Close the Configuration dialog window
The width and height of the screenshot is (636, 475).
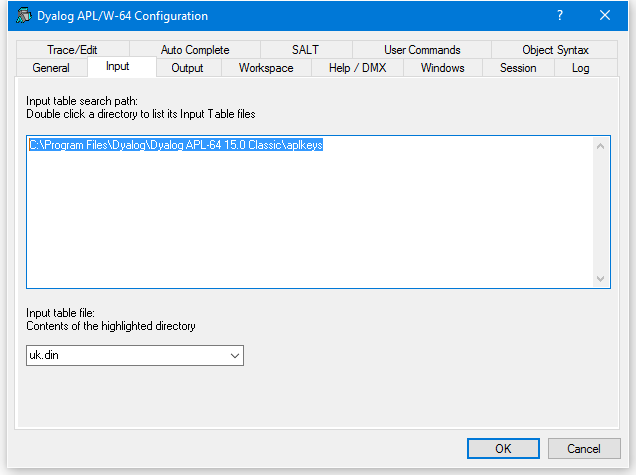point(605,16)
